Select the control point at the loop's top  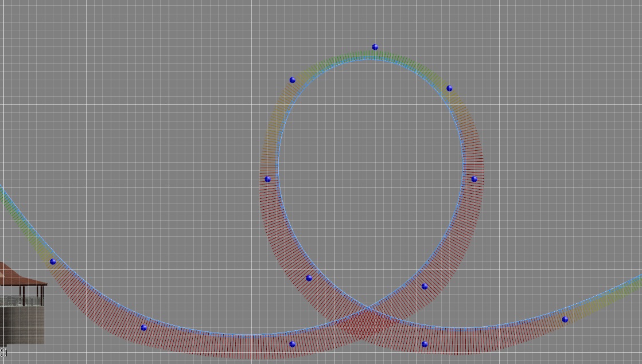point(375,47)
